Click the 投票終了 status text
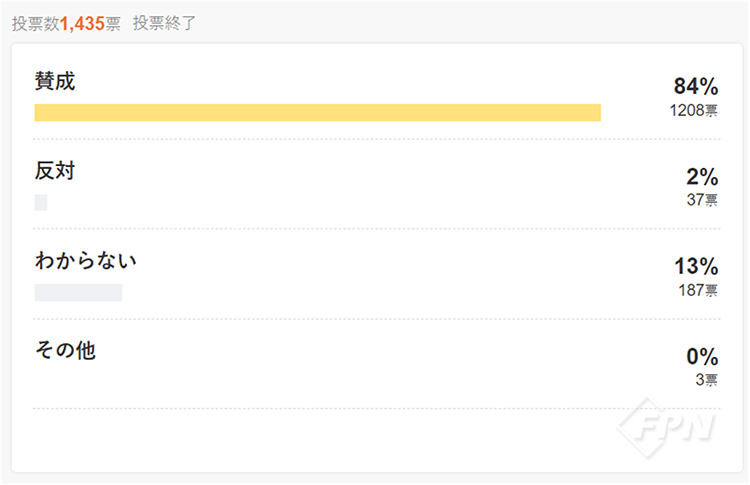This screenshot has width=750, height=485. pyautogui.click(x=165, y=23)
